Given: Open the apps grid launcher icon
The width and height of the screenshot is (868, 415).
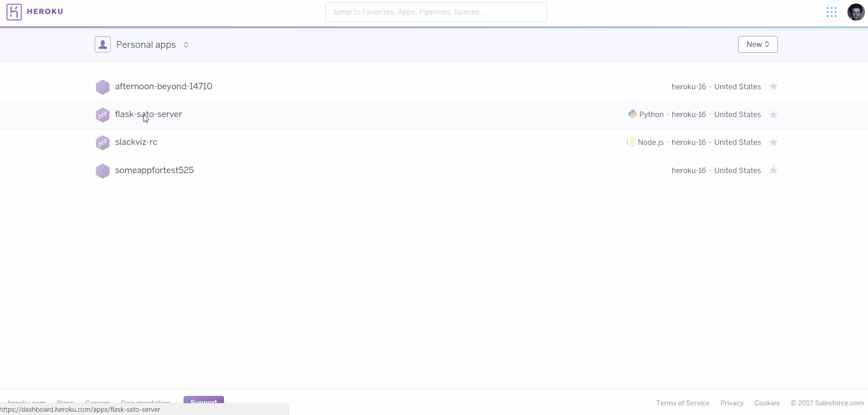Looking at the screenshot, I should [x=832, y=12].
